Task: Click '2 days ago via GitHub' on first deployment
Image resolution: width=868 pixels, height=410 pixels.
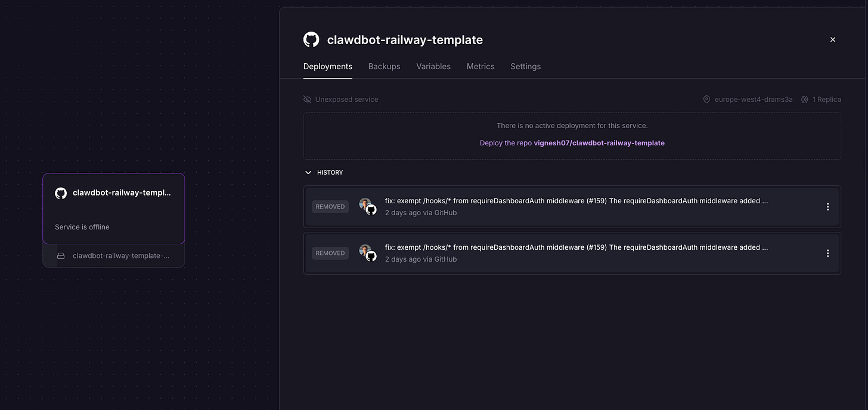Action: [x=421, y=213]
